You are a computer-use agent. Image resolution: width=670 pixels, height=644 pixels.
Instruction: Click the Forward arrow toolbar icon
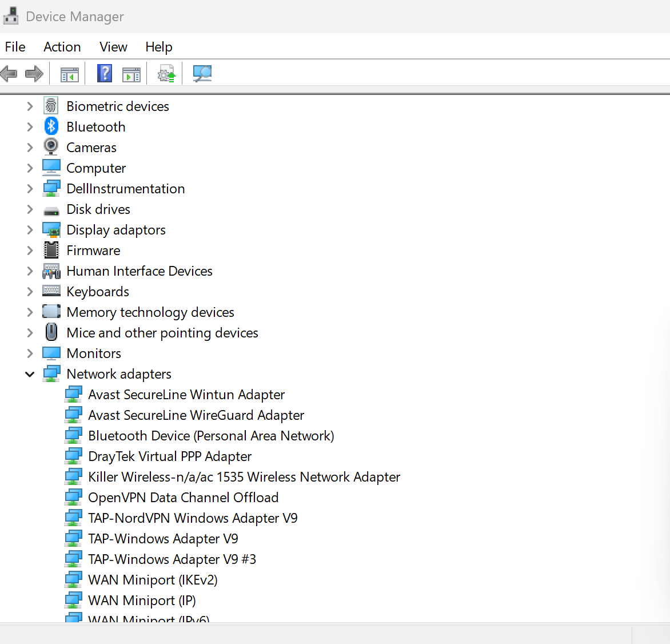tap(34, 74)
